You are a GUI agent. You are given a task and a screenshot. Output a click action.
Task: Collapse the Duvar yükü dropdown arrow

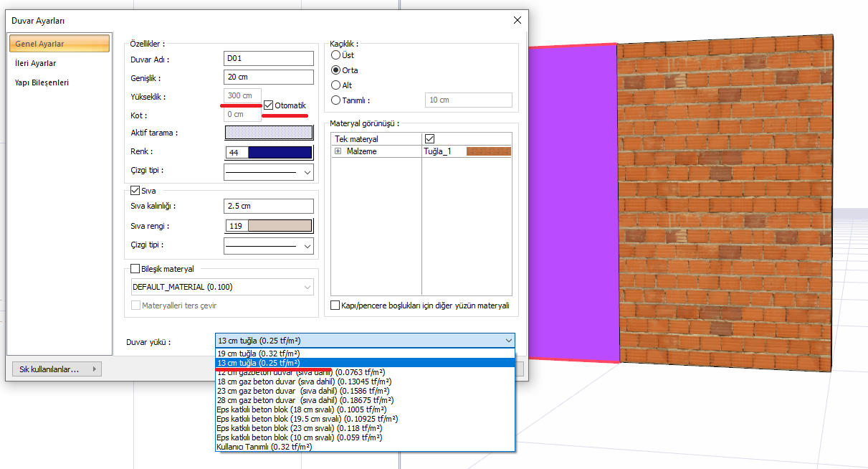click(x=509, y=341)
